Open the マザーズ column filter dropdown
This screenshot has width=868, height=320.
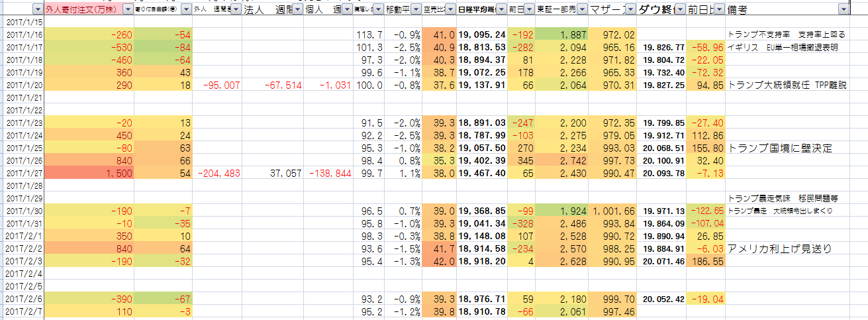(631, 10)
